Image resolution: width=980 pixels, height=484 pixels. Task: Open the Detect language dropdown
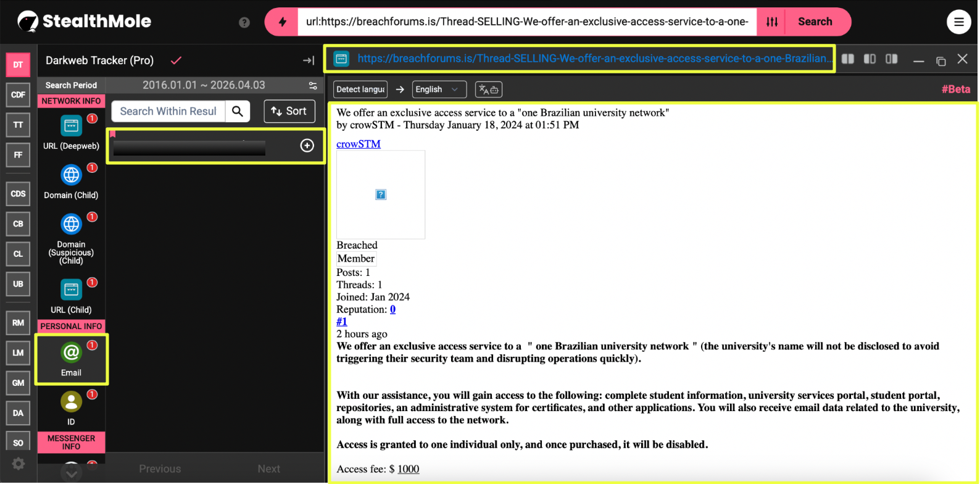coord(360,90)
